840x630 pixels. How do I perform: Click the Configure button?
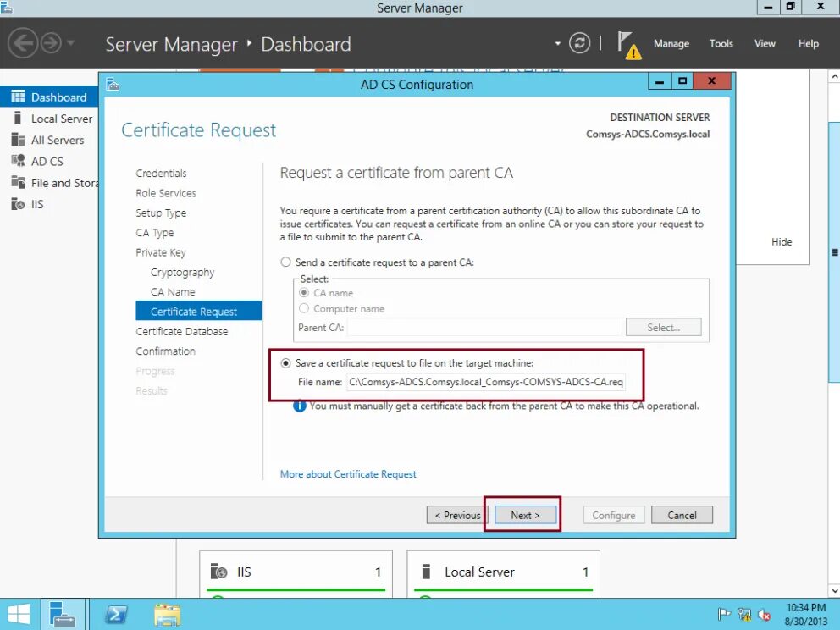613,515
